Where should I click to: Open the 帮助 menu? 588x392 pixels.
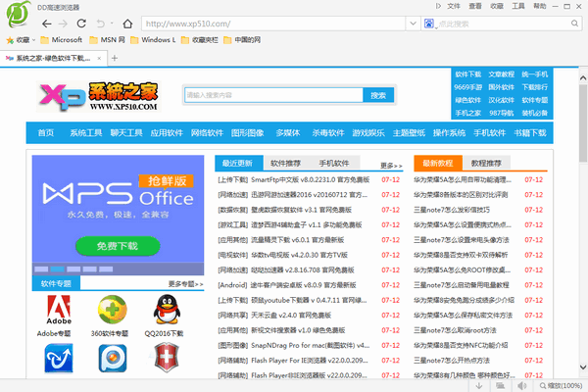[540, 6]
